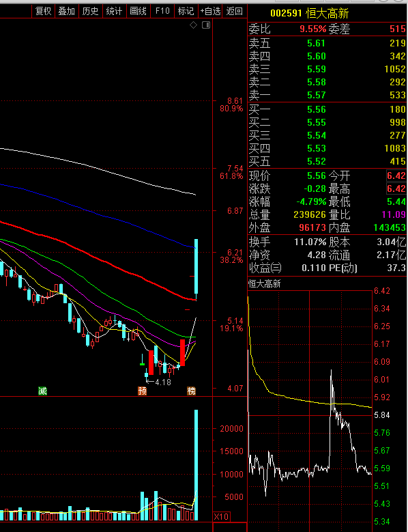
Task: Open the 叠加 overlay option
Action: click(66, 11)
